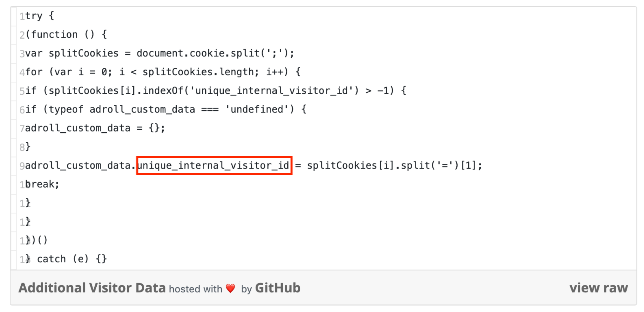The image size is (644, 312).
Task: Click 'hosted with' text in footer
Action: click(x=195, y=289)
